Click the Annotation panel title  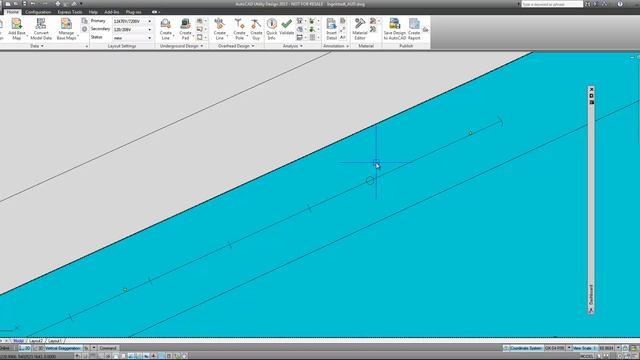[x=333, y=46]
